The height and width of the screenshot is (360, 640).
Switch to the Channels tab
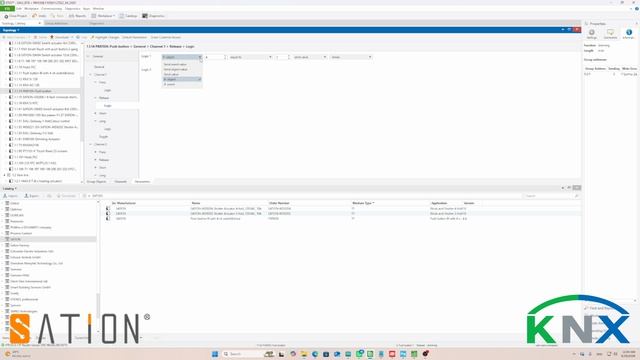(120, 182)
